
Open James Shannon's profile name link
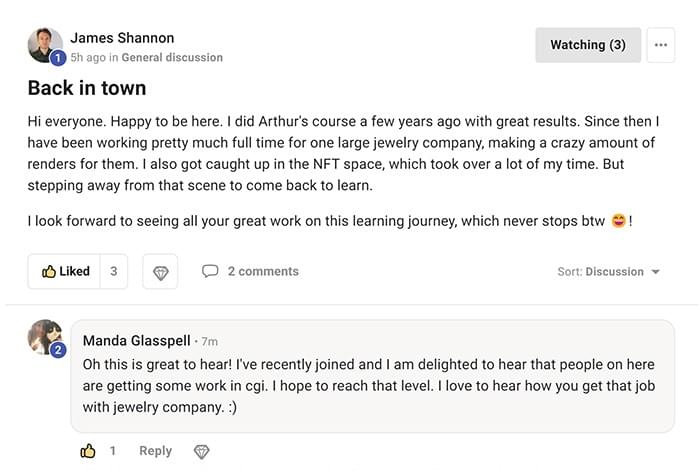122,38
